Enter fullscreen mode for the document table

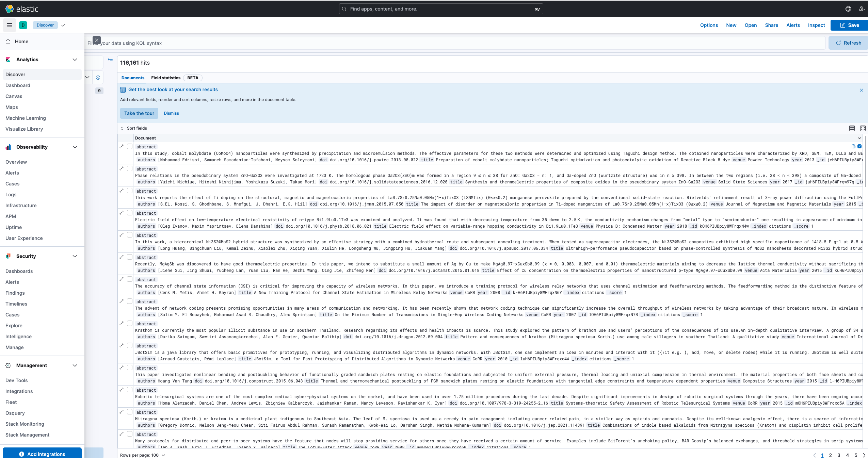pyautogui.click(x=862, y=128)
